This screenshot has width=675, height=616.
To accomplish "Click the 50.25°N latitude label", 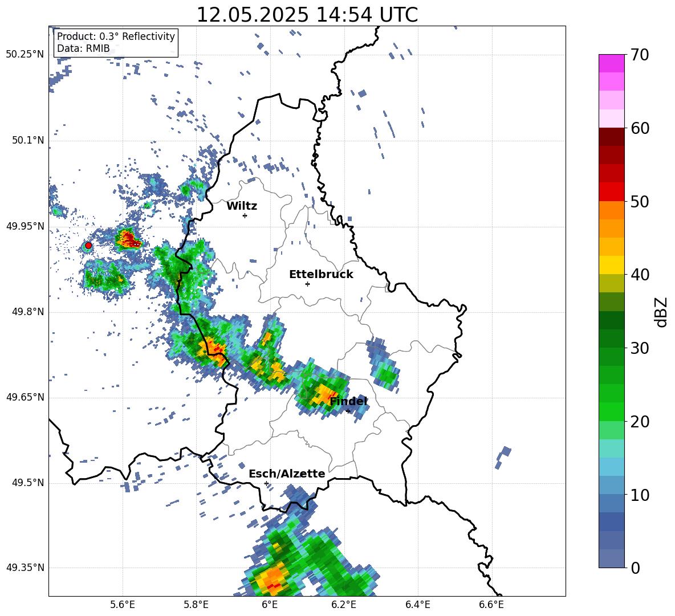I will 25,55.
